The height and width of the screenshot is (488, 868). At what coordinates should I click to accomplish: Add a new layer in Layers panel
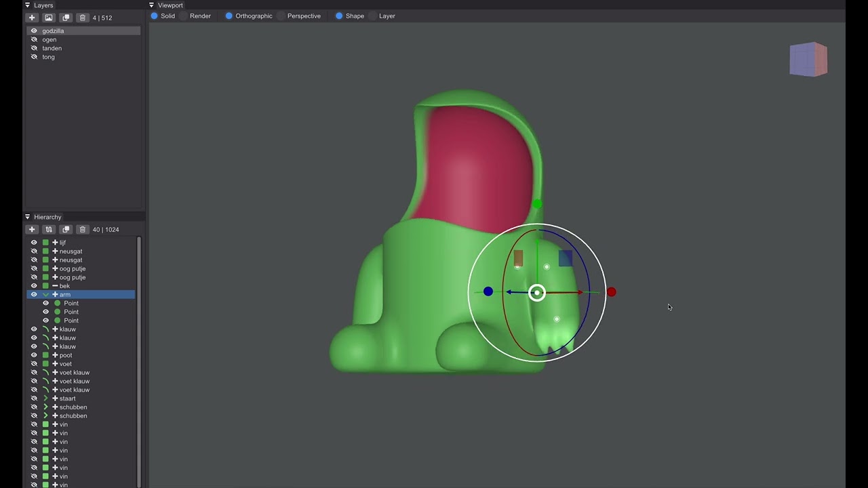(x=32, y=18)
